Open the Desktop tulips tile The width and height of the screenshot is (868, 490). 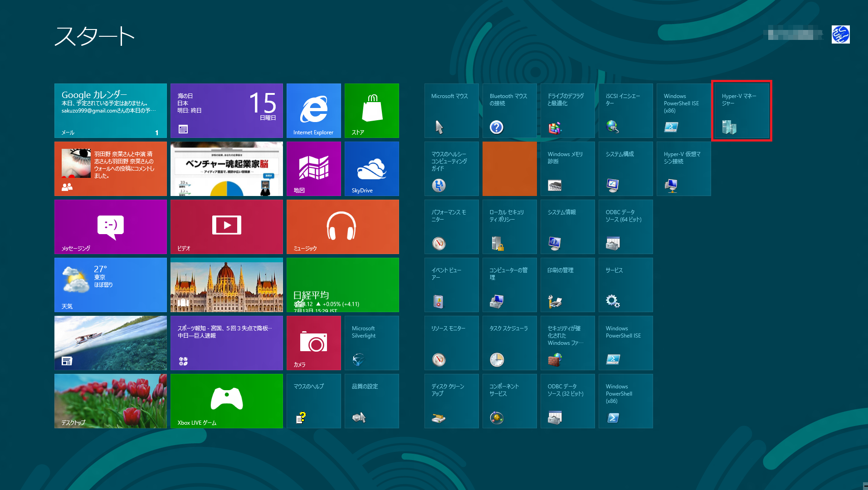point(110,401)
